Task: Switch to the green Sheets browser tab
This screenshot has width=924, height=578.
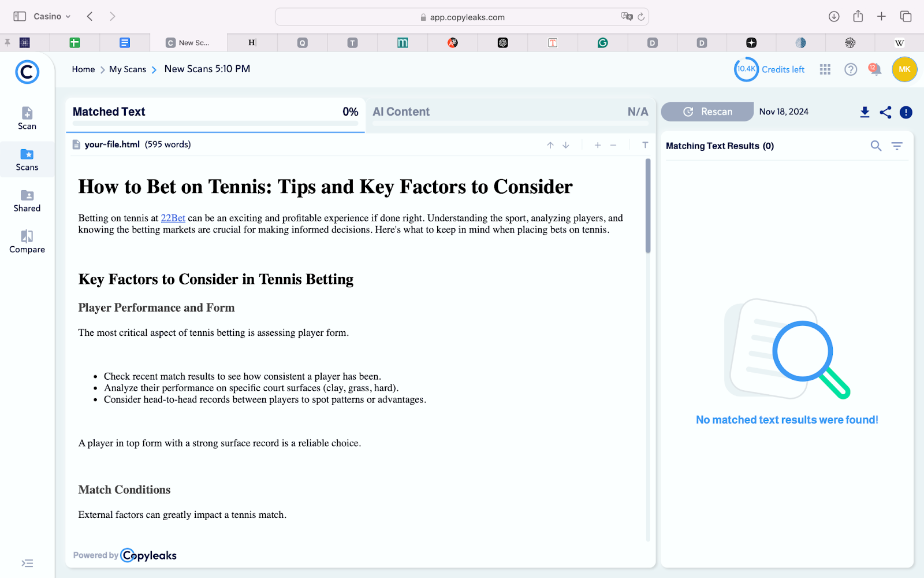Action: pyautogui.click(x=74, y=43)
